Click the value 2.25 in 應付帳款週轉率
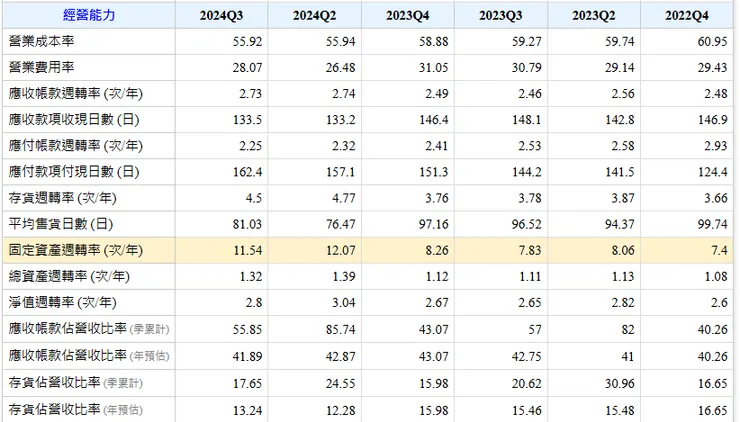740x422 pixels. click(250, 146)
